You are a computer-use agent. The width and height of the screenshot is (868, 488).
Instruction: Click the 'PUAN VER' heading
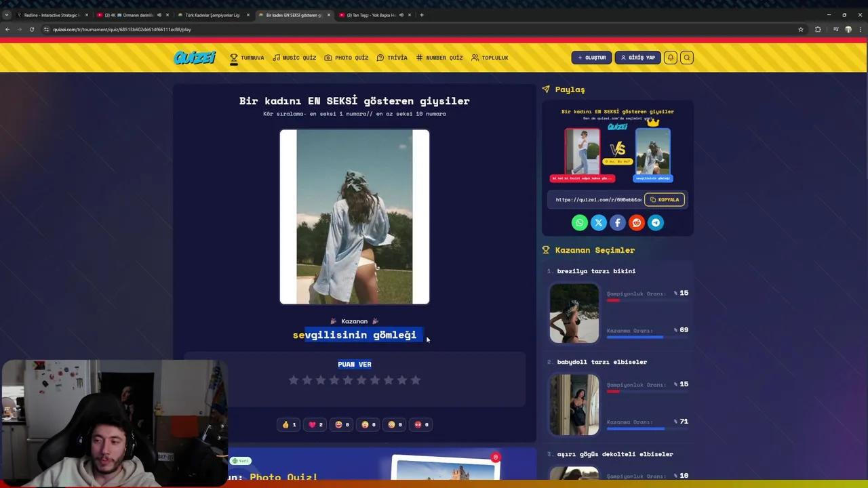(355, 364)
